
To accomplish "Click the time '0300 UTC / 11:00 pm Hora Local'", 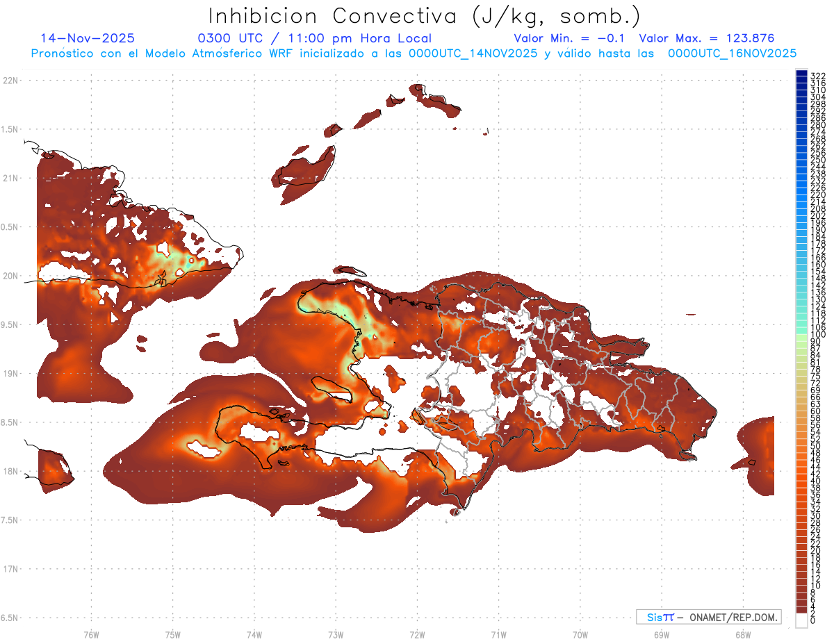I will point(315,39).
